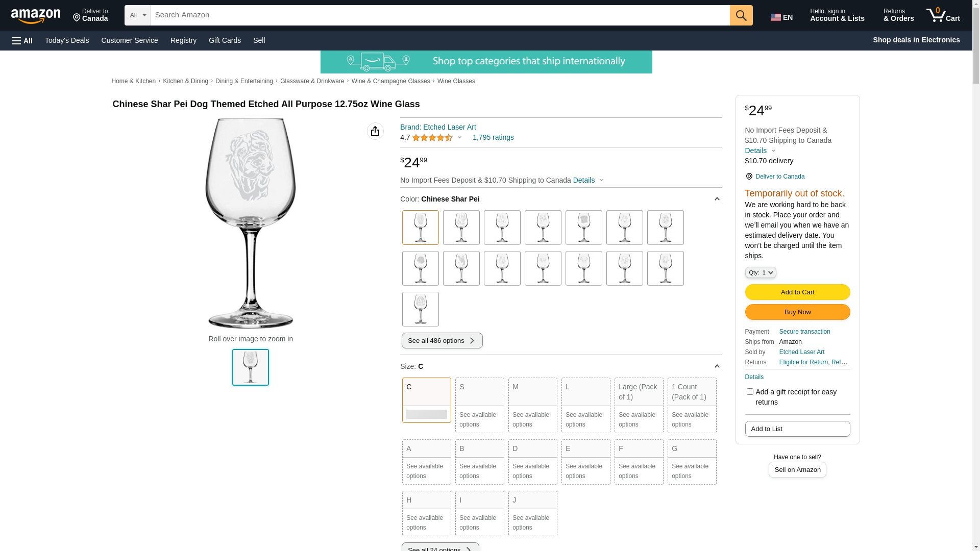The width and height of the screenshot is (980, 551).
Task: Open Gift Cards in navigation bar
Action: [x=225, y=40]
